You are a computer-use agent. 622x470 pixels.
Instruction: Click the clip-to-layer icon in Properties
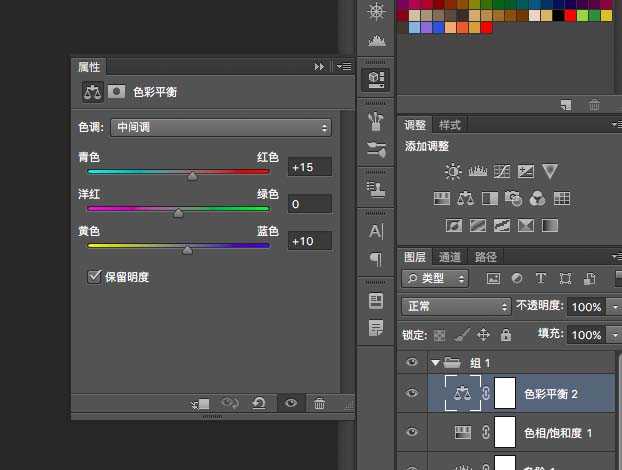coord(198,404)
